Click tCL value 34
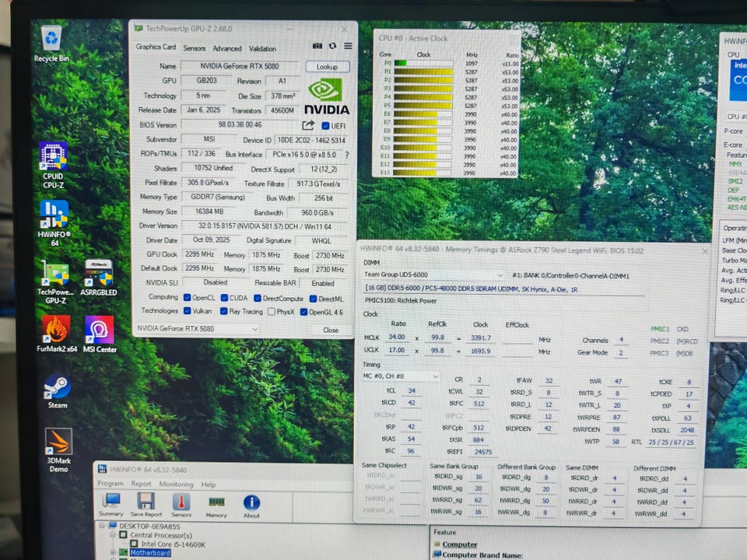 [411, 391]
